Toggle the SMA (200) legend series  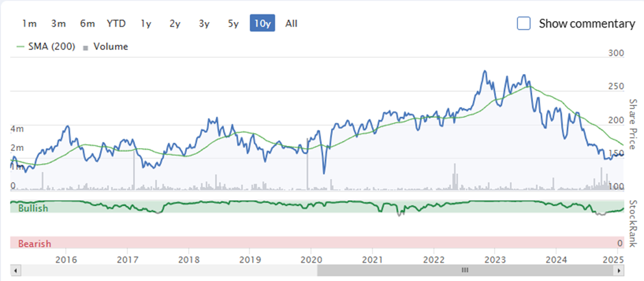45,47
